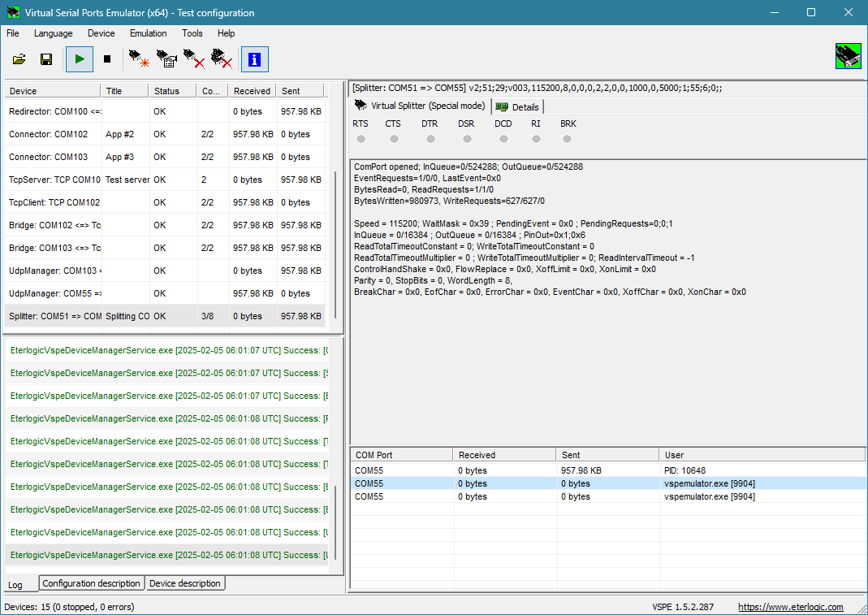Stop emulation with the black square button
868x615 pixels.
point(107,59)
